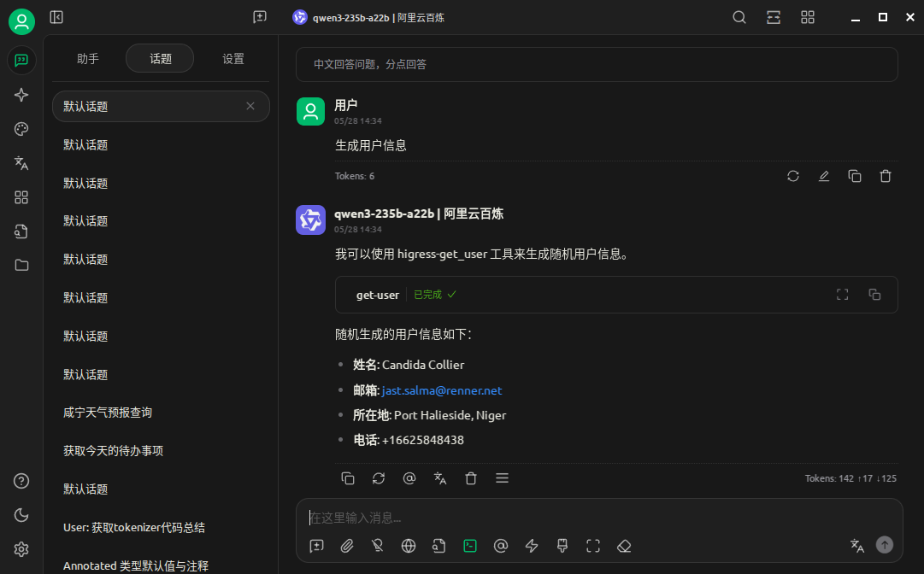Screen dimensions: 924x574
Task: Expand the get-user tool result to fullscreen
Action: (x=842, y=294)
